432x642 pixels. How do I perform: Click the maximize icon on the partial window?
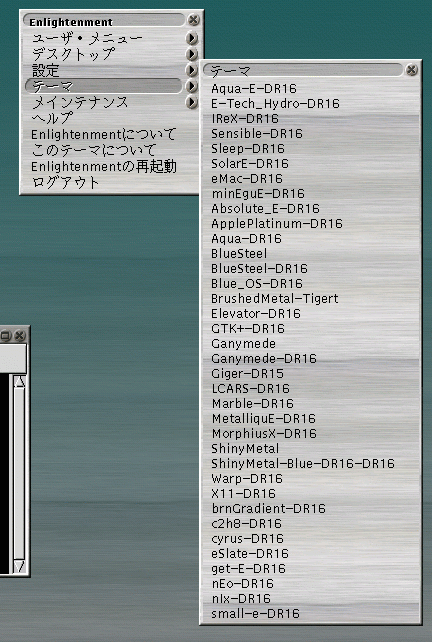[x=5, y=336]
